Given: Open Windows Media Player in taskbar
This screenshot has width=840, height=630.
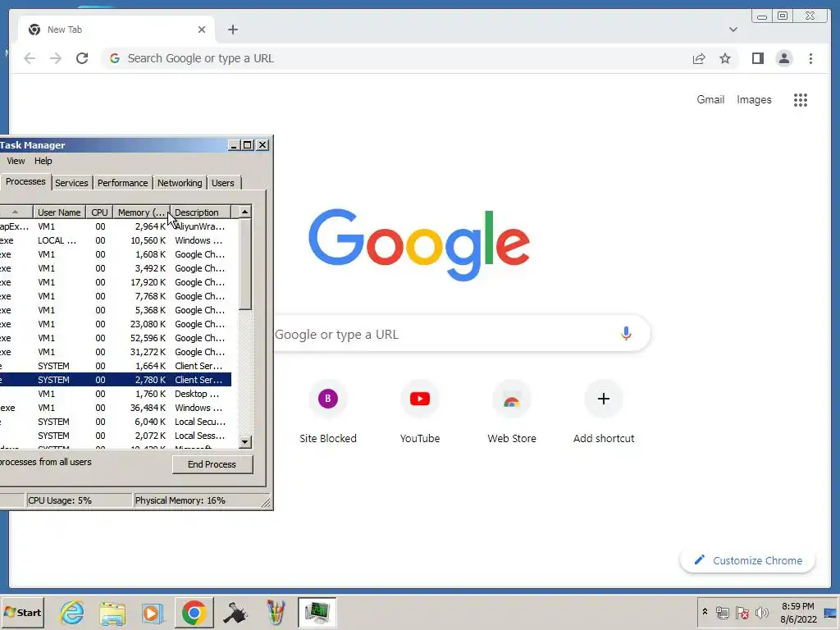Looking at the screenshot, I should click(152, 612).
